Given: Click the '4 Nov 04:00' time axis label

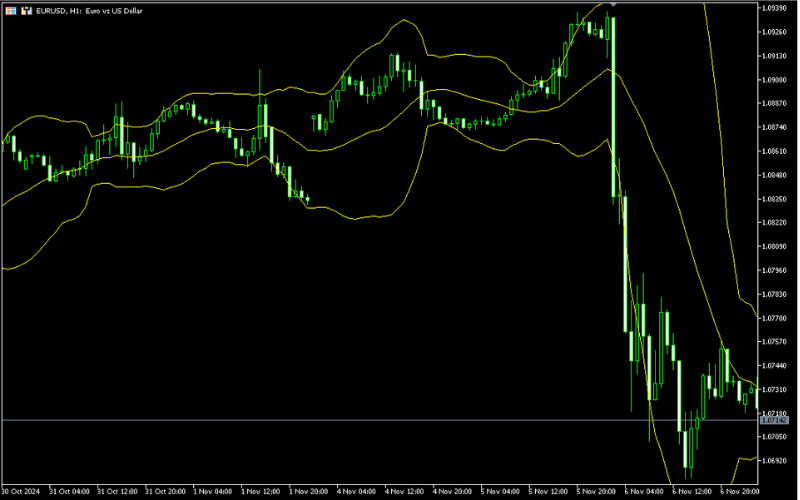Looking at the screenshot, I should [357, 492].
